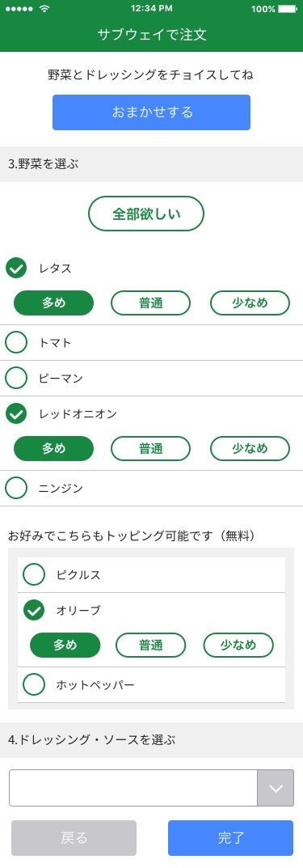Set オリーブ amount to 少なめ
This screenshot has width=303, height=868.
[238, 645]
